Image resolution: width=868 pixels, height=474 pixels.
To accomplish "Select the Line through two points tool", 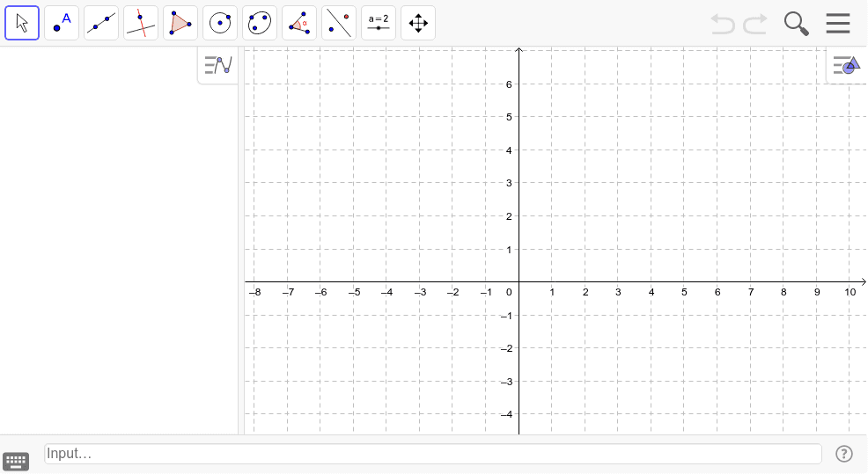I will [x=101, y=23].
